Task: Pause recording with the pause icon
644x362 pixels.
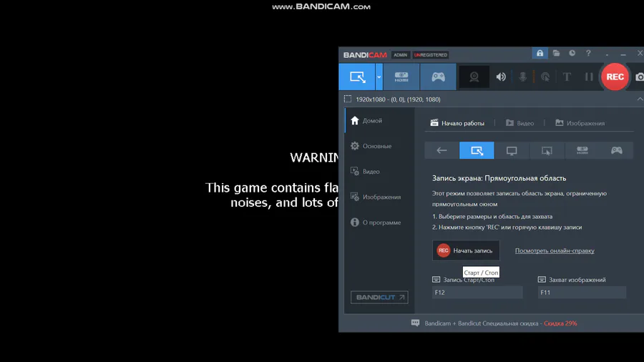Action: [589, 77]
